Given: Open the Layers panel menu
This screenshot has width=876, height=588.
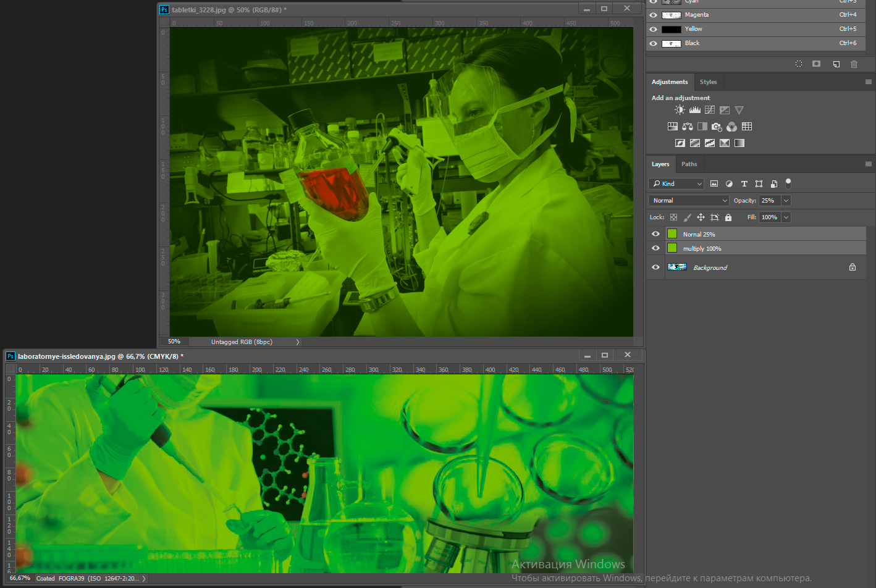Looking at the screenshot, I should point(868,164).
